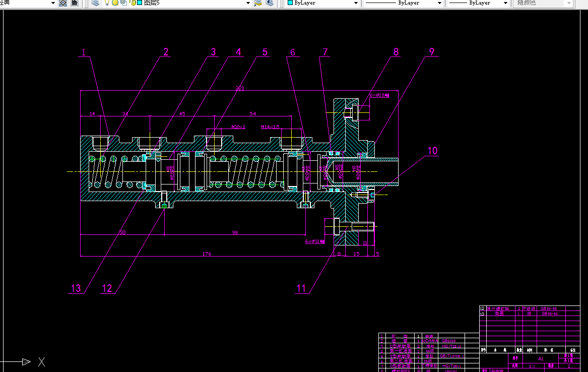This screenshot has height=372, width=588.
Task: Open the Layer Properties Manager
Action: 95,3
